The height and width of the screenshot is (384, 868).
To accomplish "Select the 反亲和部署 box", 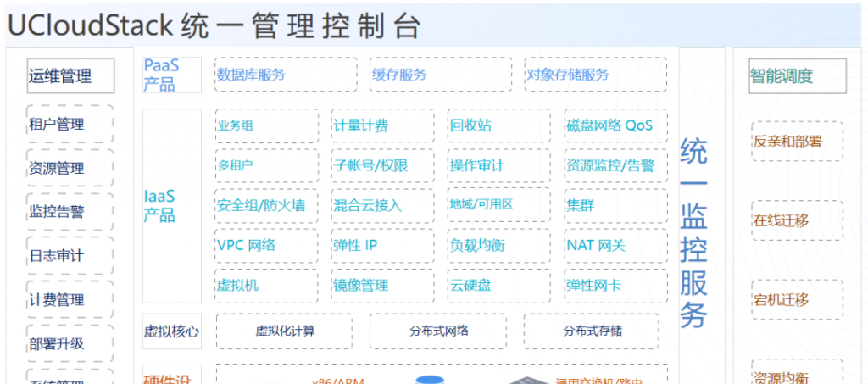I will (798, 141).
